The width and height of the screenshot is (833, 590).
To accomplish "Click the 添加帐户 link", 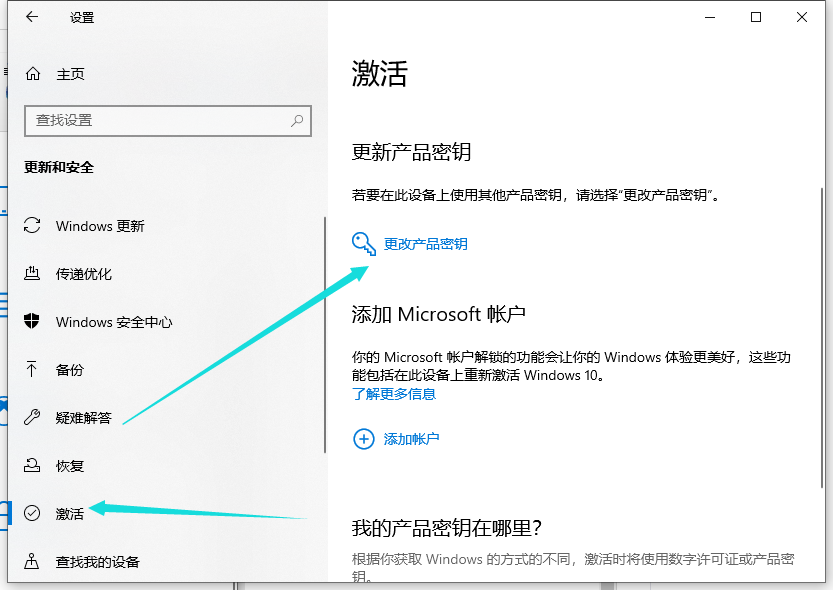I will point(411,438).
